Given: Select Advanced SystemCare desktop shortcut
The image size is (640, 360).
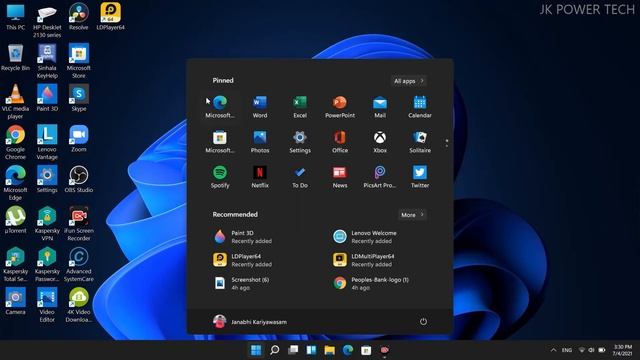Looking at the screenshot, I should [78, 264].
